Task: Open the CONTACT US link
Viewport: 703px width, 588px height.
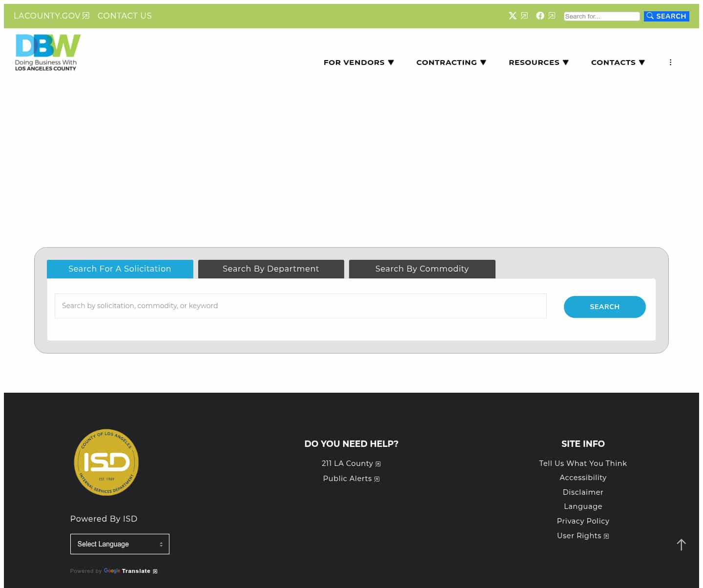Action: tap(124, 16)
